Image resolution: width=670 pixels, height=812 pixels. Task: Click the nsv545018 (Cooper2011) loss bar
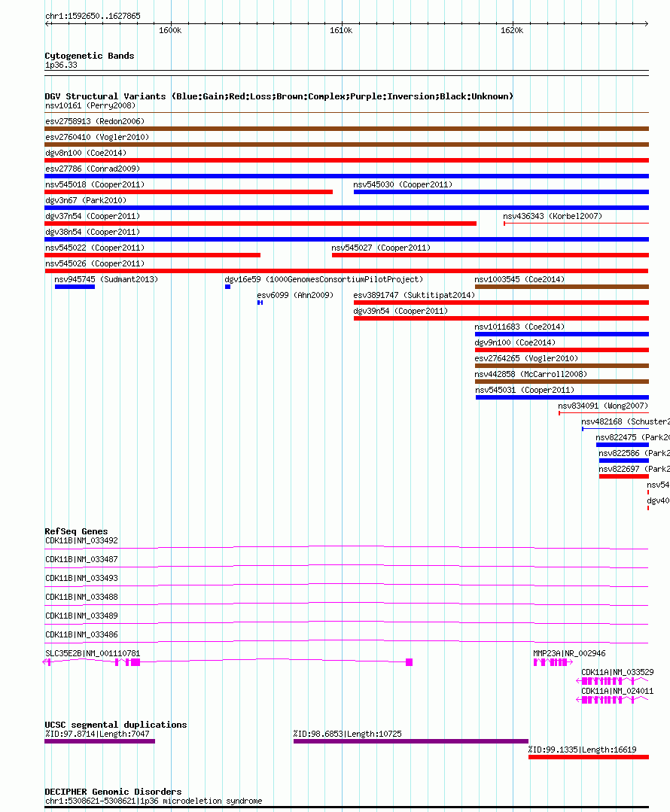189,192
